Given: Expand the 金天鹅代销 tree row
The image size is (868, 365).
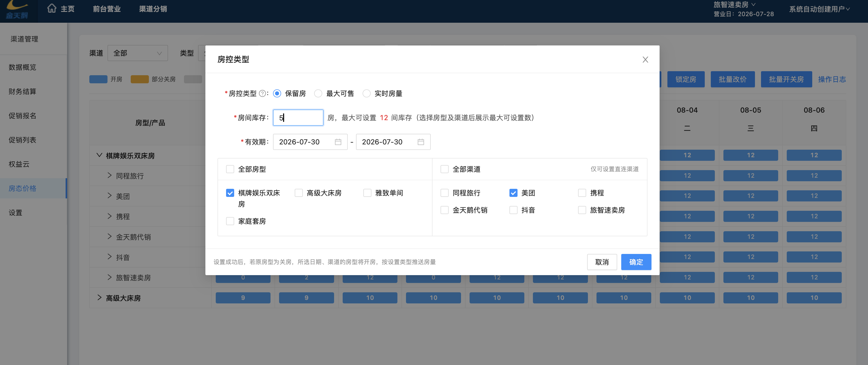Looking at the screenshot, I should 110,237.
